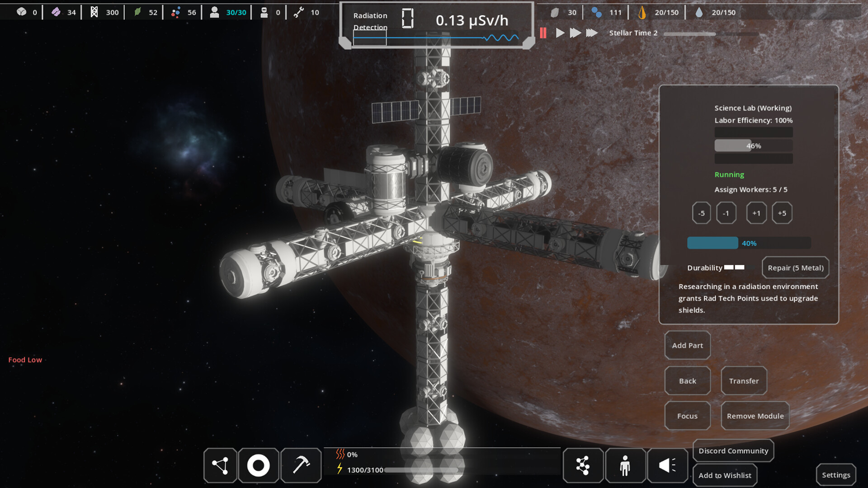
Task: Set double speed with the fast-forward arrows
Action: (575, 33)
